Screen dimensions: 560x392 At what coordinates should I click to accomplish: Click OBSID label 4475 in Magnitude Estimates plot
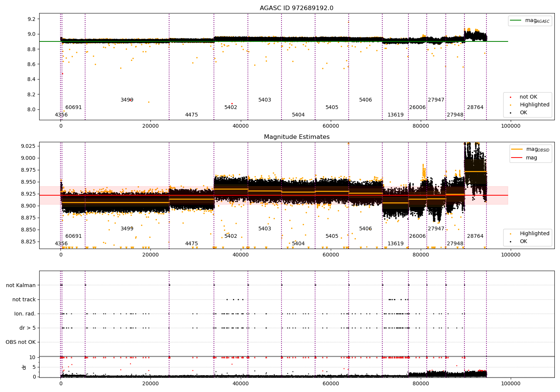click(x=192, y=244)
